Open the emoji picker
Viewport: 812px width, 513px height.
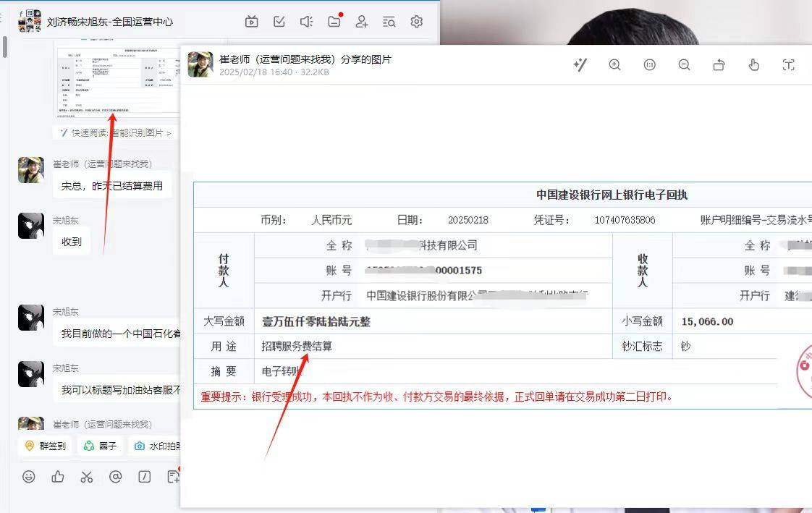(29, 477)
